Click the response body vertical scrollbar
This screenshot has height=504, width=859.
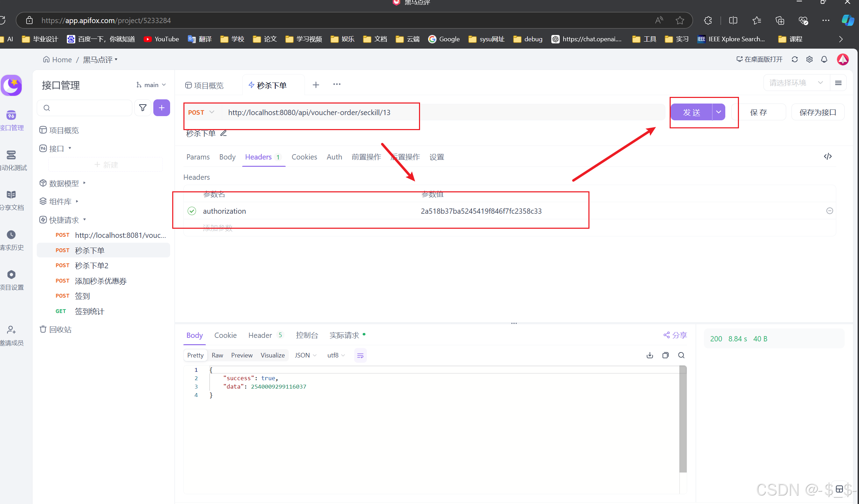click(683, 419)
